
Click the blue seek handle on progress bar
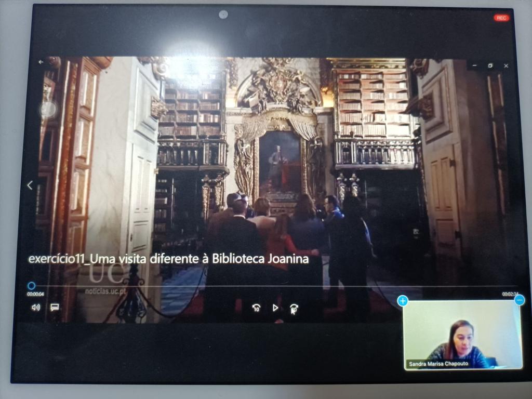[31, 286]
